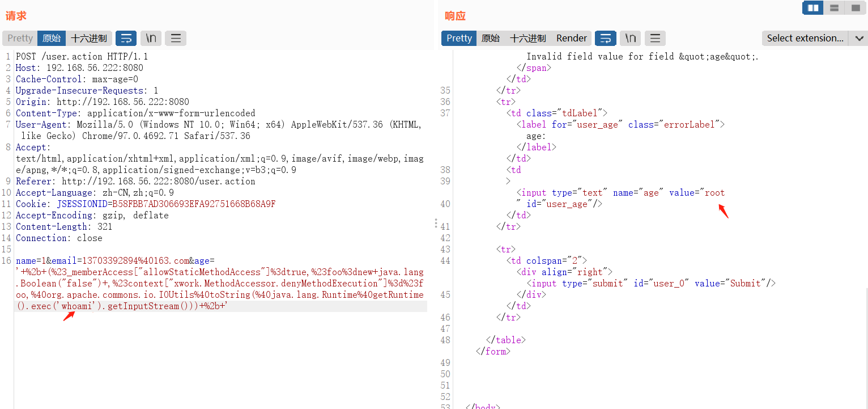Screen dimensions: 868x409
Task: Choose side-by-side split layout icon
Action: click(x=814, y=7)
